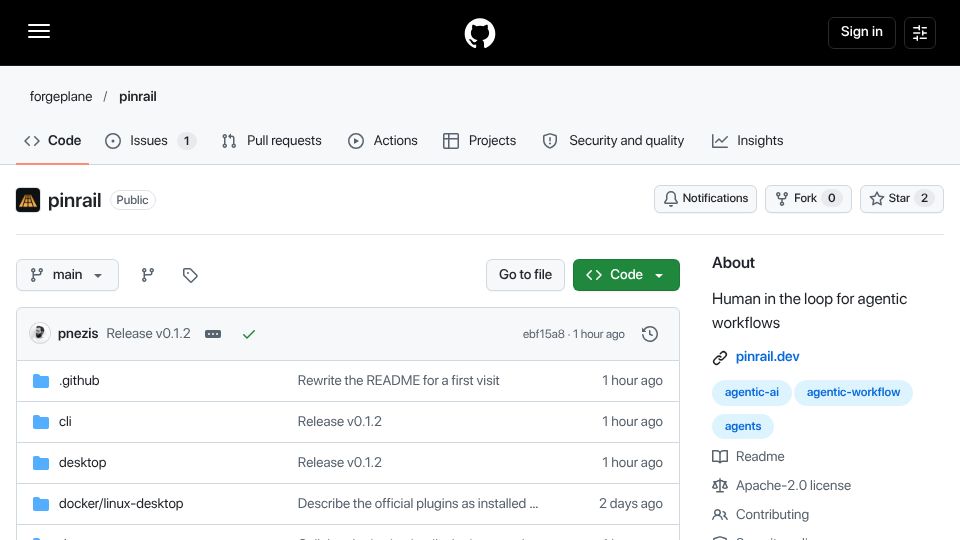Select the agentic-workflow topic tag

(853, 392)
